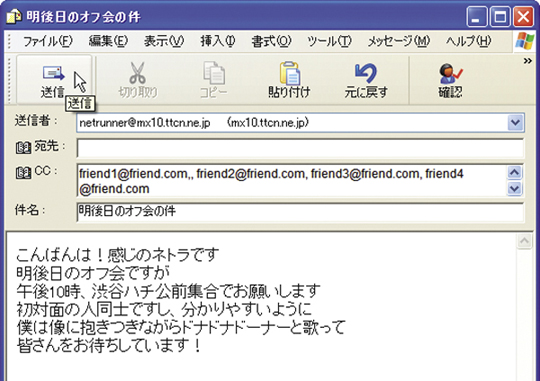
Task: Open the 挿入(I) menu
Action: click(218, 41)
